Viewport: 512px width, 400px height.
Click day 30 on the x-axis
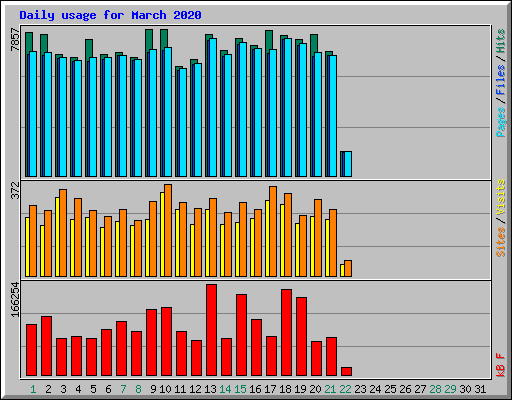(x=465, y=389)
